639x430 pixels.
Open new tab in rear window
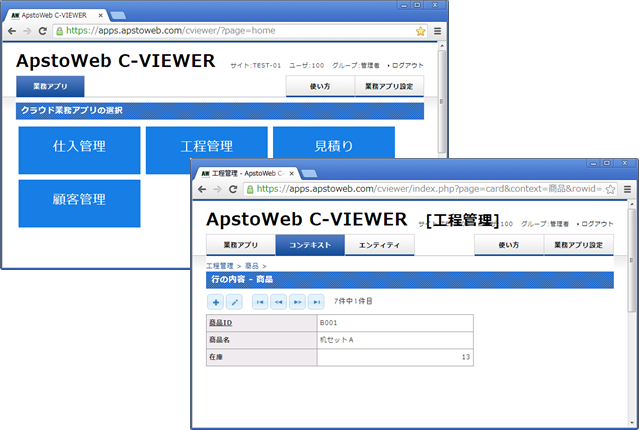(x=118, y=15)
